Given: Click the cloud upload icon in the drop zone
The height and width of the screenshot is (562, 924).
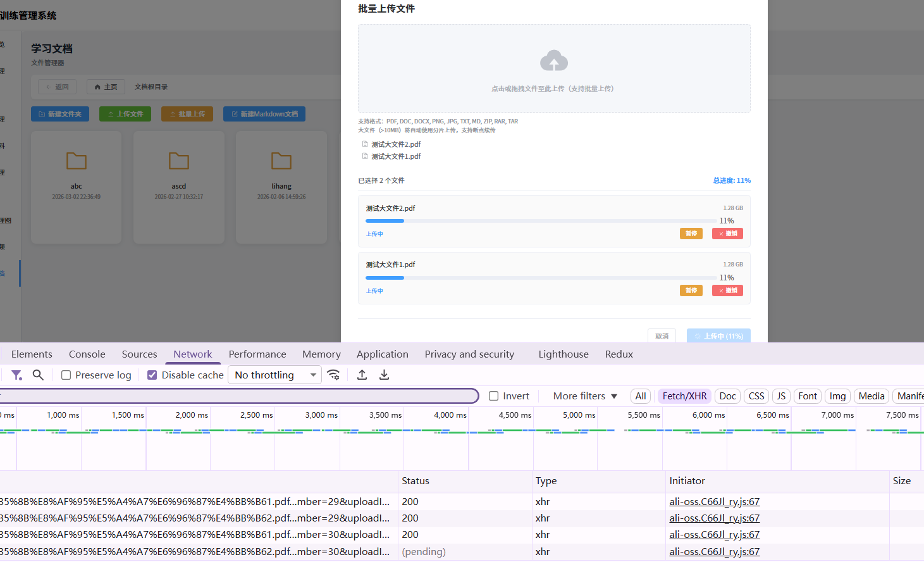Looking at the screenshot, I should click(x=553, y=61).
